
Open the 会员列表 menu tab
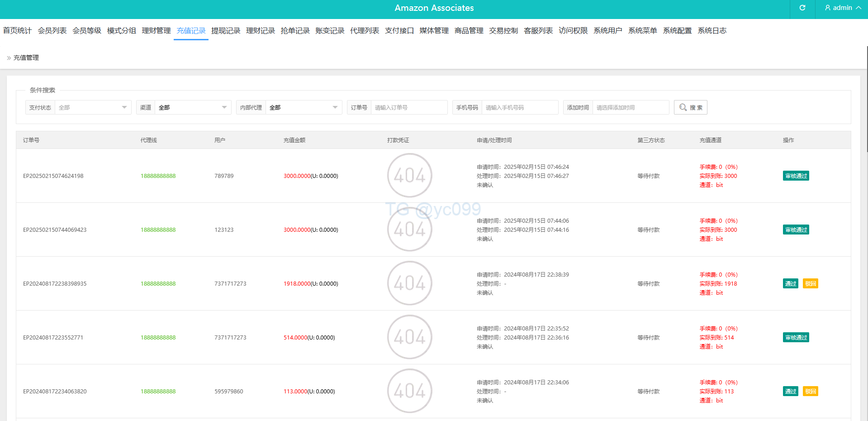tap(52, 31)
